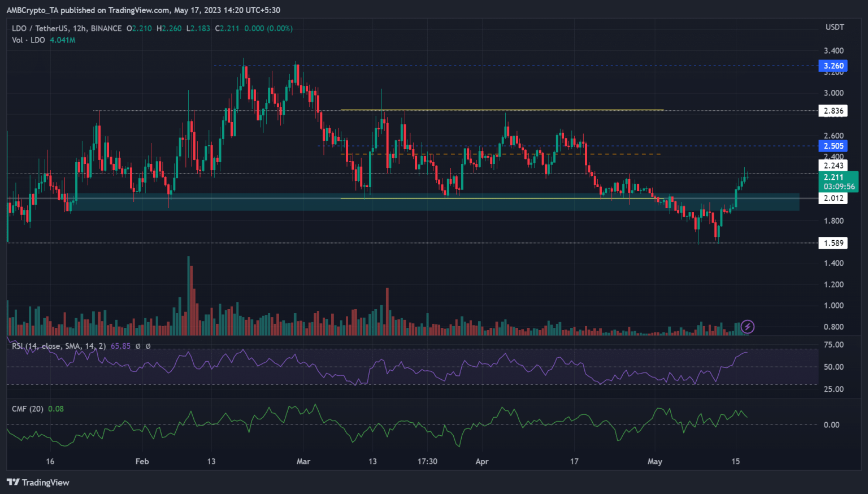868x494 pixels.
Task: Select the RSI indicator legend label
Action: tap(59, 346)
